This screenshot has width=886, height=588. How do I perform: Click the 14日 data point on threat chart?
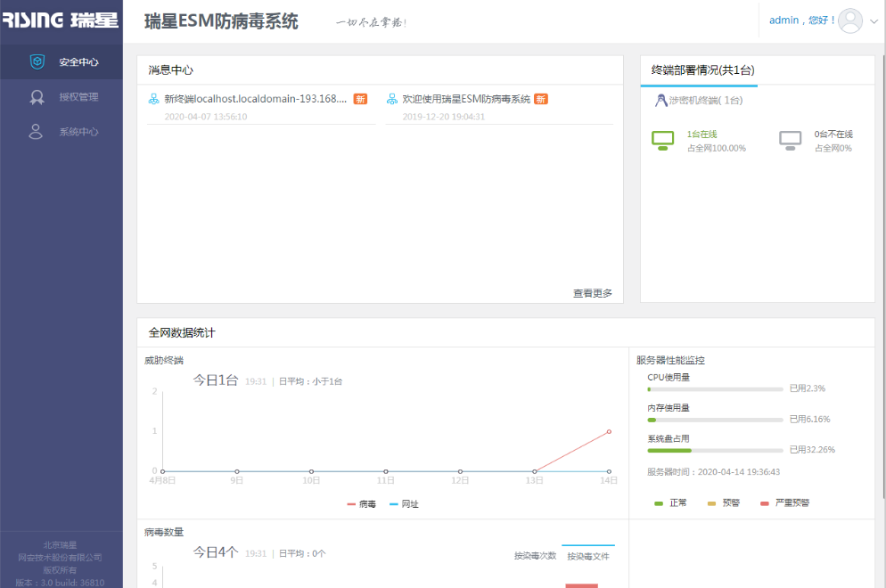609,431
